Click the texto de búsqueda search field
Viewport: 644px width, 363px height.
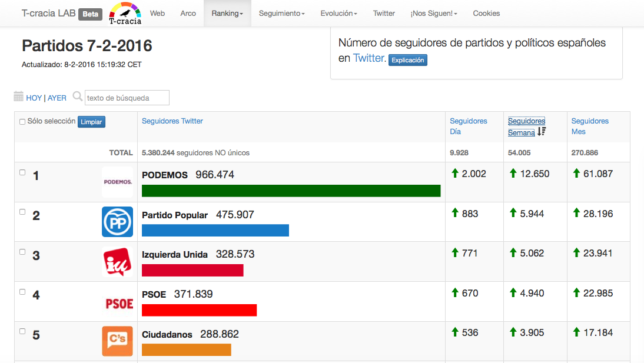[127, 98]
